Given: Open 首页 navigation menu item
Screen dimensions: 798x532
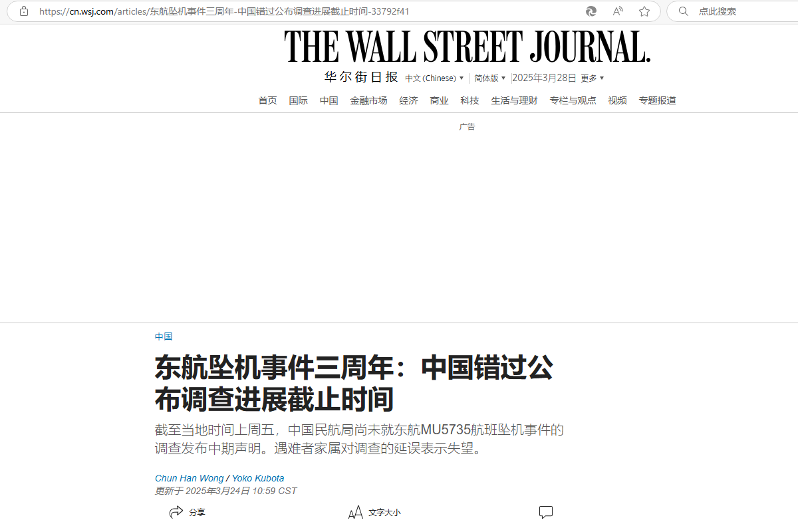Looking at the screenshot, I should pos(268,100).
